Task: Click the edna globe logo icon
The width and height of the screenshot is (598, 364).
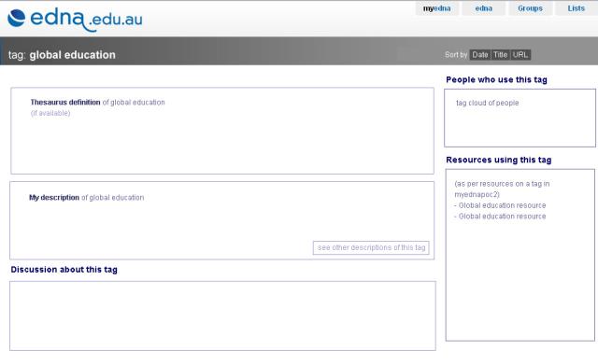Action: click(17, 18)
